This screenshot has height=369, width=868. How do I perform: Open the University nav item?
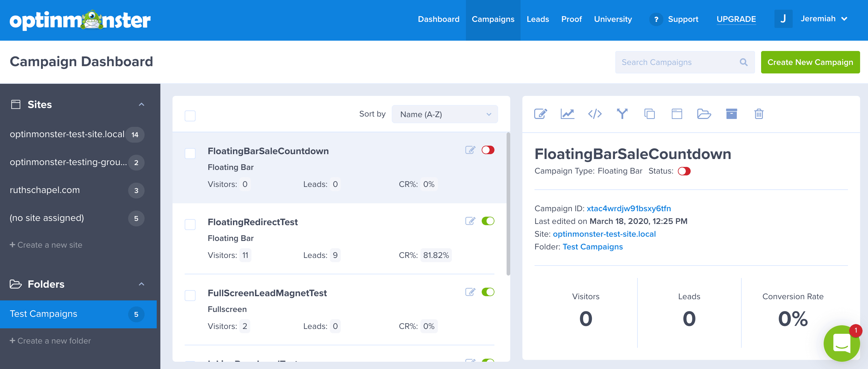pyautogui.click(x=613, y=19)
